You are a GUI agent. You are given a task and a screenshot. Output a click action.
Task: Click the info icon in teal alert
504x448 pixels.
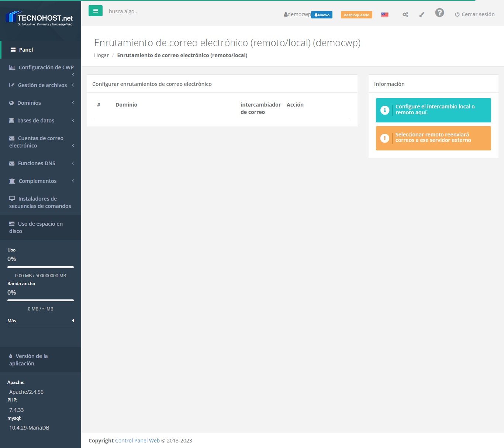pos(384,110)
